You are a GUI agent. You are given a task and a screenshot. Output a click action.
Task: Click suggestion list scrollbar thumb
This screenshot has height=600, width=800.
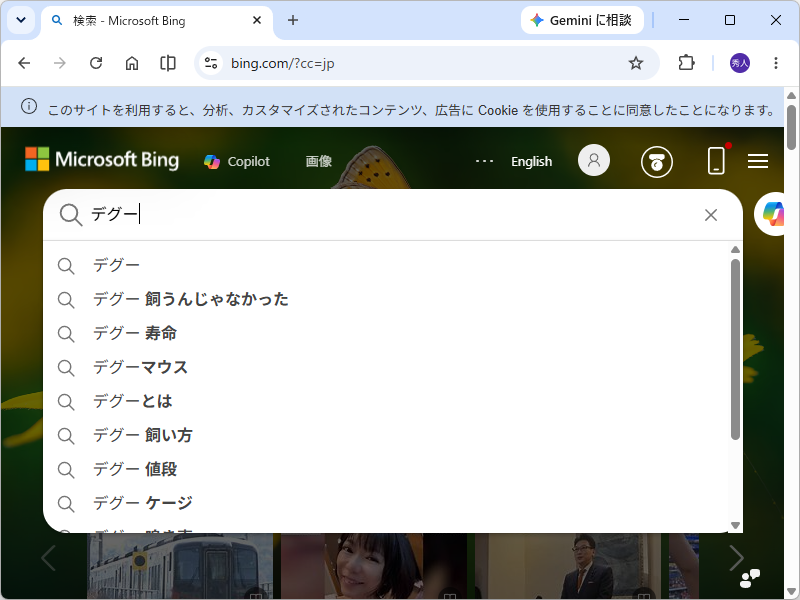pyautogui.click(x=735, y=349)
